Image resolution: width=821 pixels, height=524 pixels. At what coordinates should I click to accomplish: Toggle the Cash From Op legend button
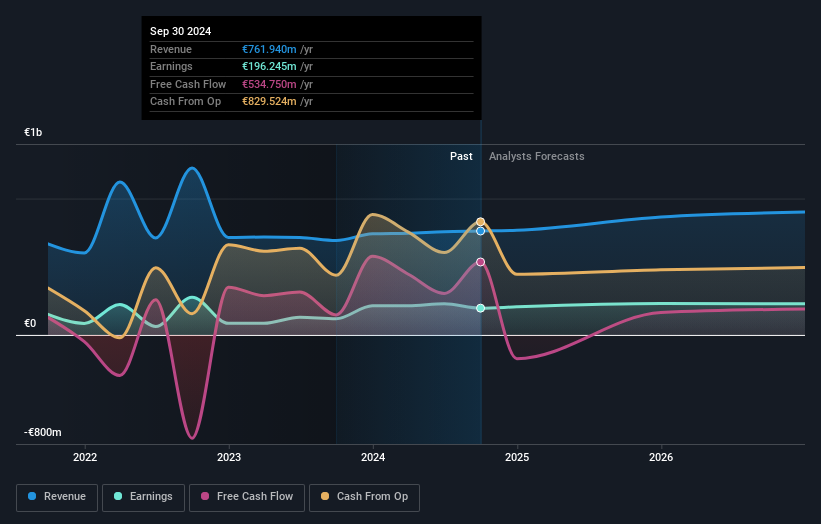(x=364, y=497)
